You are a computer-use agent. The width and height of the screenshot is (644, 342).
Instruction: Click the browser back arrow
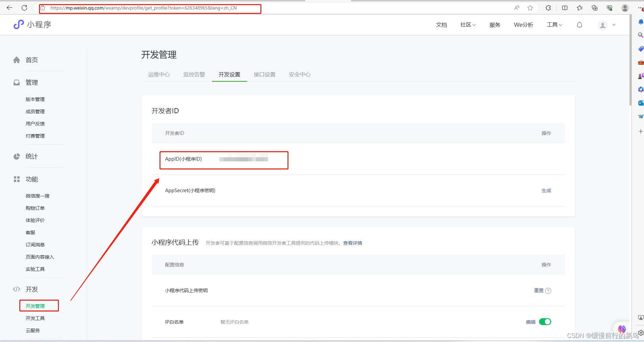[x=9, y=8]
